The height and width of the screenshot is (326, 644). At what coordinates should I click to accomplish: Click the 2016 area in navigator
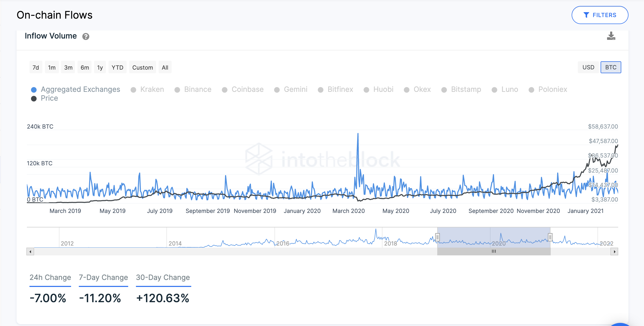click(x=283, y=243)
